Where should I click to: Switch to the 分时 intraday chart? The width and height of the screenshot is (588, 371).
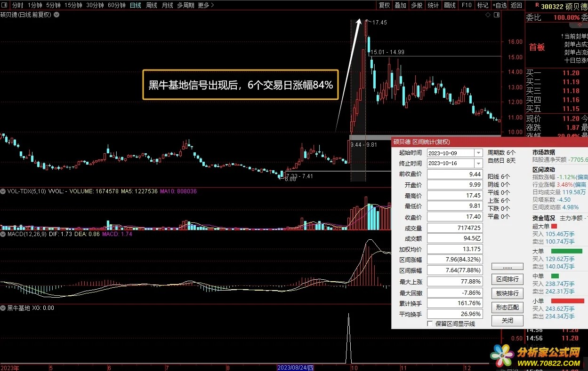tap(17, 5)
